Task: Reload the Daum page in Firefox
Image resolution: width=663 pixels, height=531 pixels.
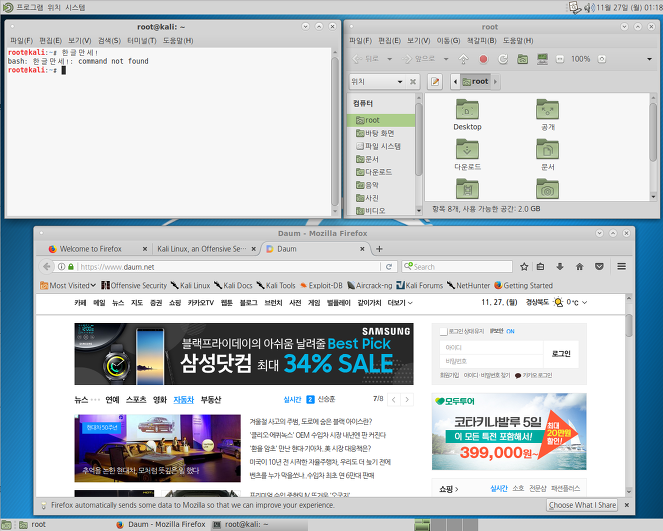Action: (x=389, y=266)
